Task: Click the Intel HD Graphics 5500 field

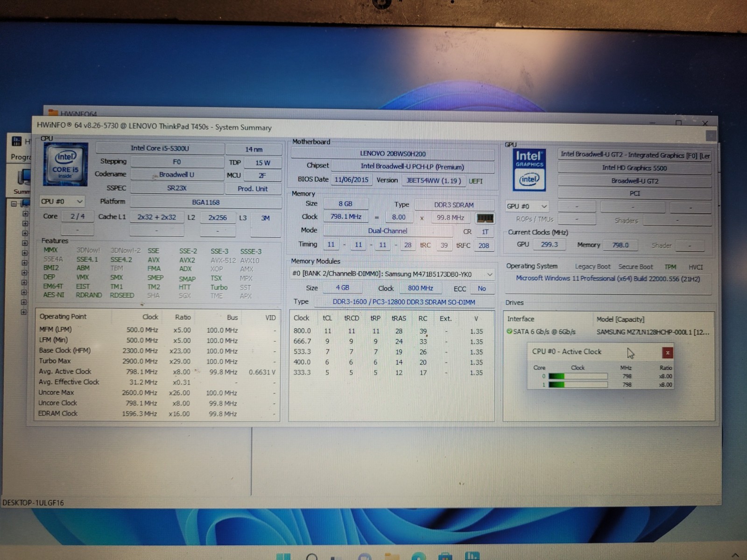Action: (634, 168)
